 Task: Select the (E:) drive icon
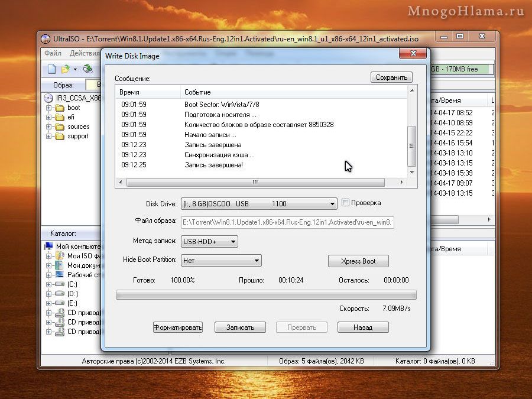(x=59, y=303)
